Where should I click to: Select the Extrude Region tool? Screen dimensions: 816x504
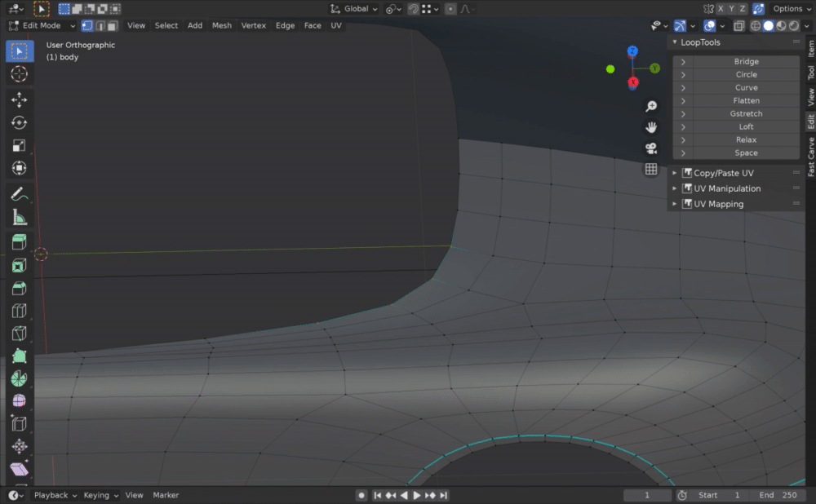(20, 242)
